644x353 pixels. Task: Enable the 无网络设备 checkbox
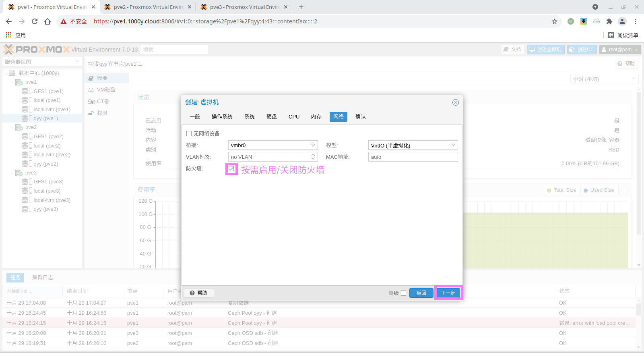click(x=189, y=134)
